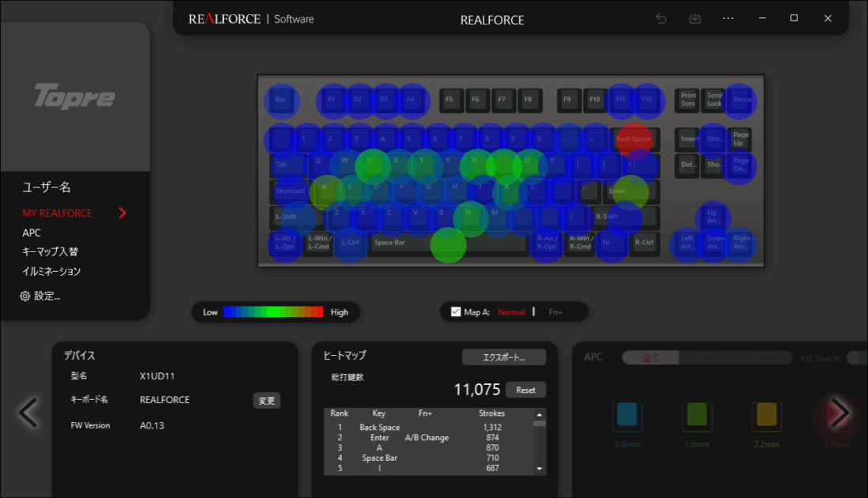Click the Rank column header
The height and width of the screenshot is (498, 868).
coord(339,413)
